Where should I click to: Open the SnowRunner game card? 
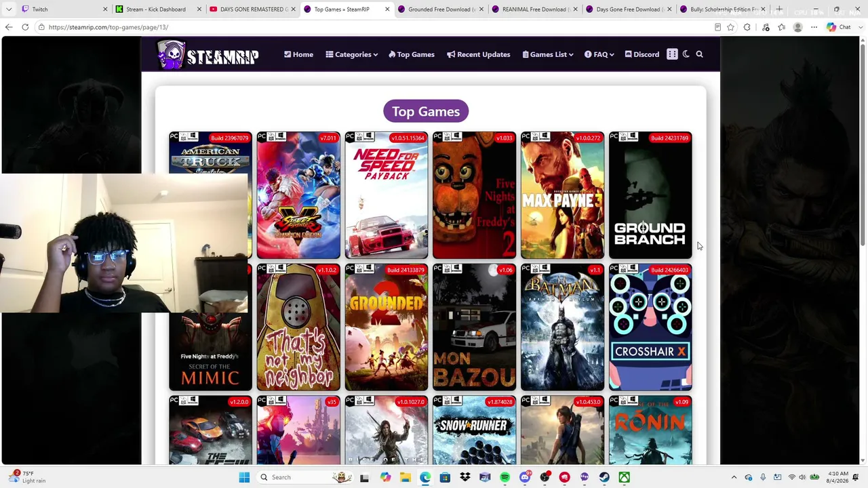pyautogui.click(x=475, y=430)
